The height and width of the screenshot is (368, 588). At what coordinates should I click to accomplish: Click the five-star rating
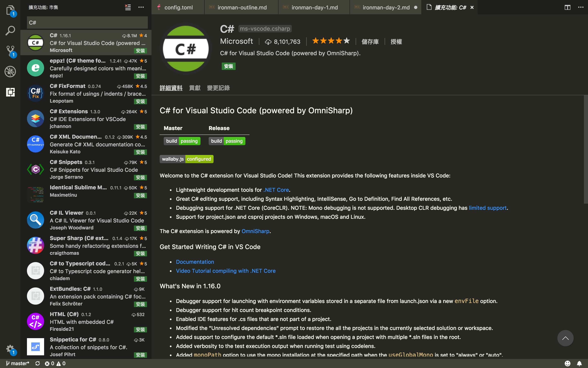pyautogui.click(x=331, y=41)
